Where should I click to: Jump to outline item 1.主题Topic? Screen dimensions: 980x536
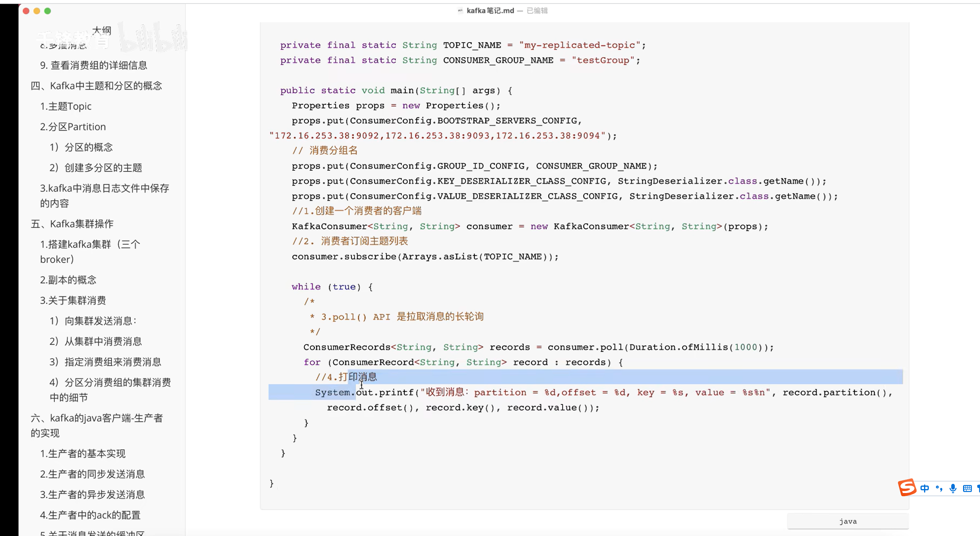(66, 106)
